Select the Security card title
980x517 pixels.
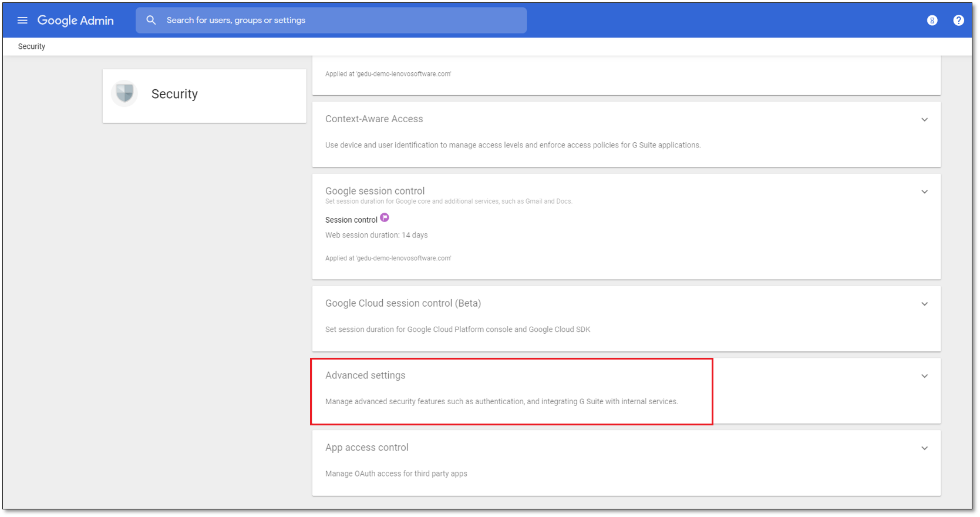point(174,94)
